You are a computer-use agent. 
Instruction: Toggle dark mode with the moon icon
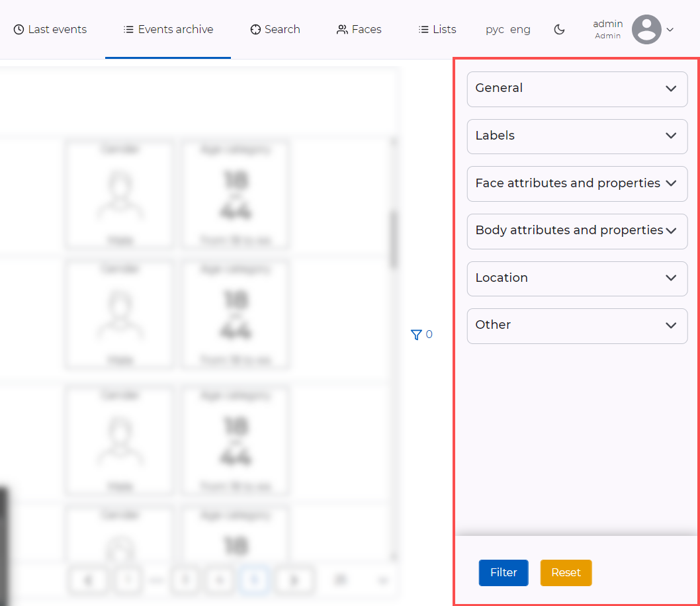tap(560, 29)
